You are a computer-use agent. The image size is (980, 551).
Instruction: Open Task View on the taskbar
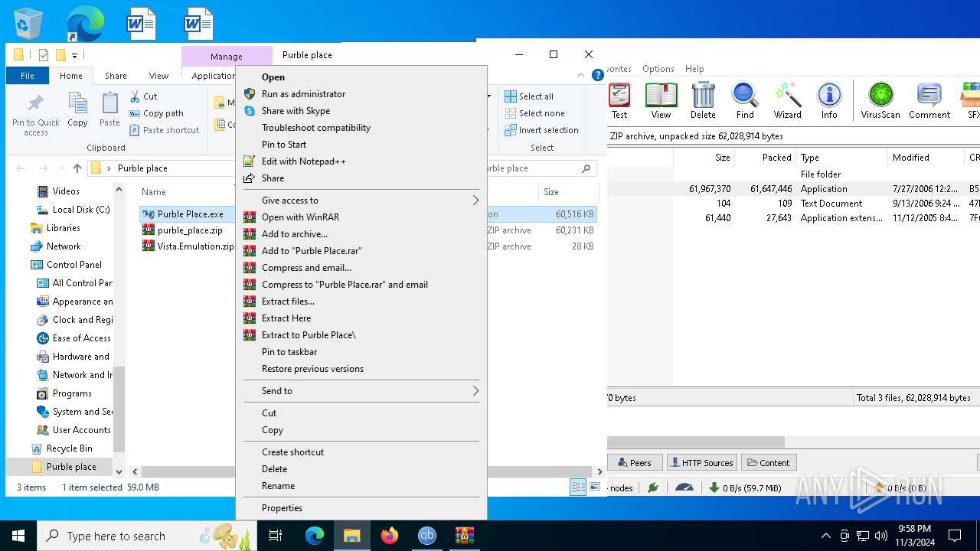pyautogui.click(x=276, y=536)
